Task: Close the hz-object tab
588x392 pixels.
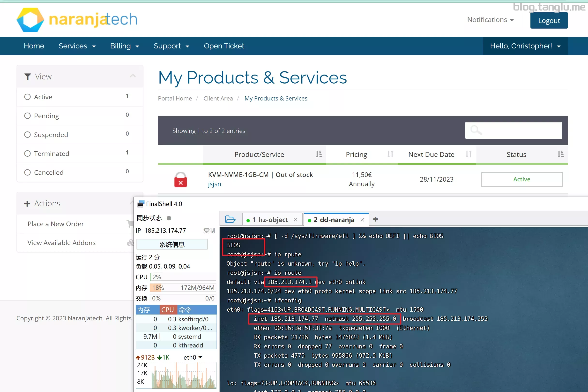Action: point(295,220)
